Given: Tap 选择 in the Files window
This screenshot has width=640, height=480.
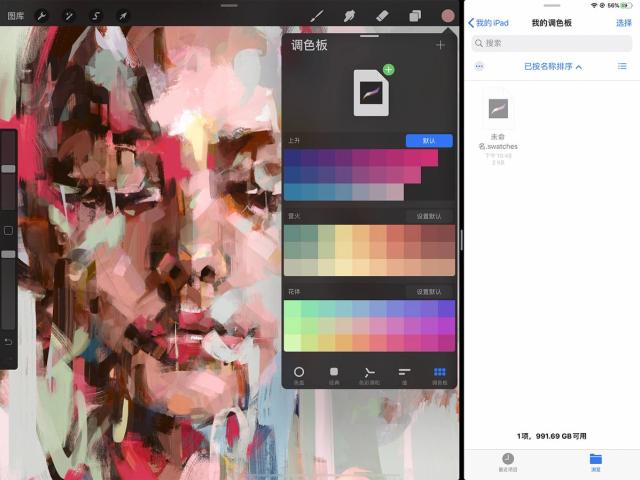Looking at the screenshot, I should 624,23.
